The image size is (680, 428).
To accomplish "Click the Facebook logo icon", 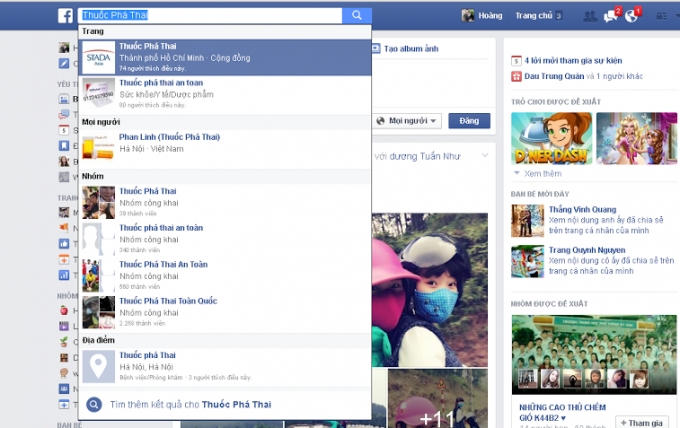I will click(65, 16).
